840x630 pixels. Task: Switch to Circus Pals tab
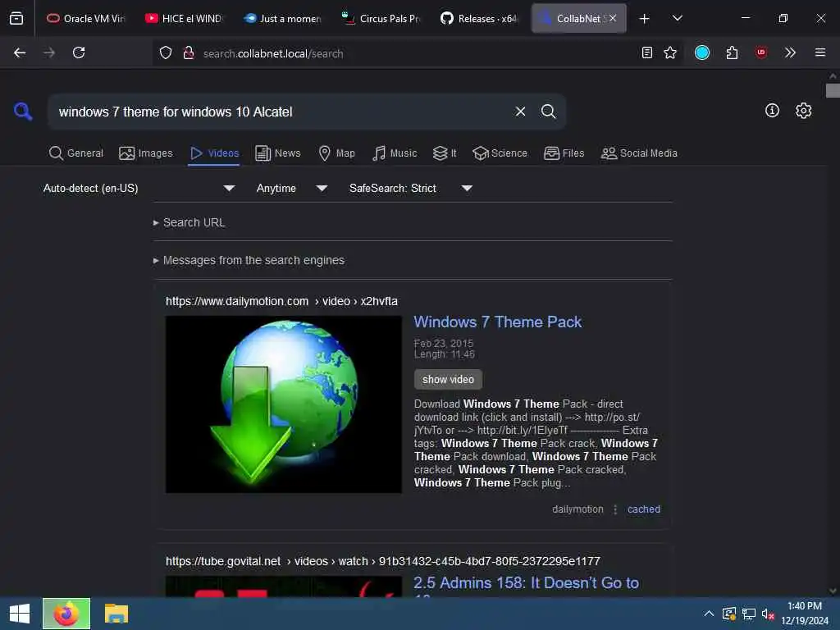[381, 18]
